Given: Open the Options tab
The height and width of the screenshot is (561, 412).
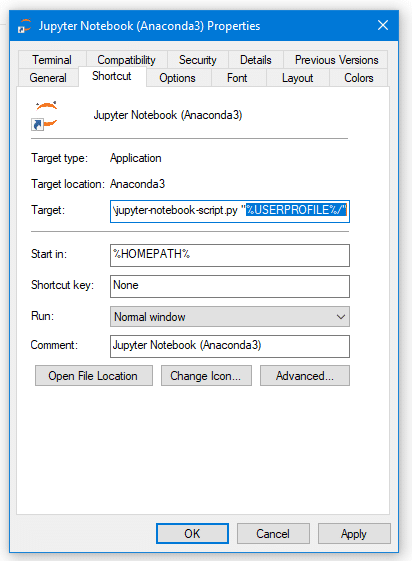Looking at the screenshot, I should [x=177, y=78].
